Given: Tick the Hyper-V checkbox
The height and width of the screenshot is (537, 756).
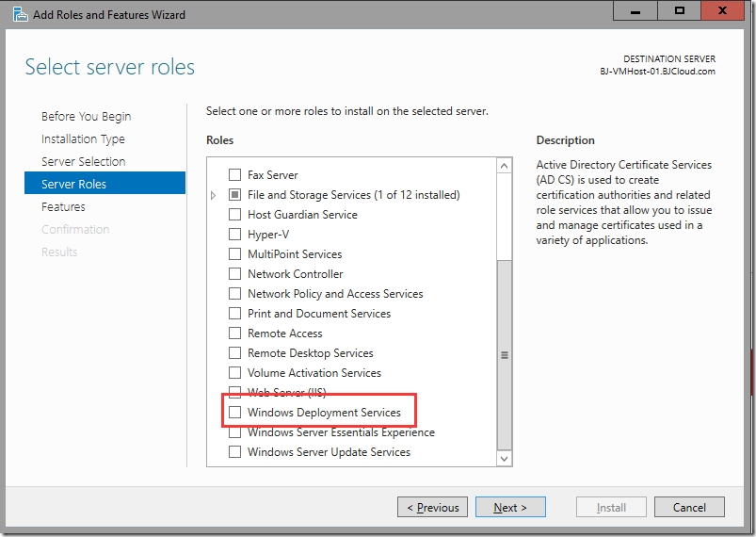Looking at the screenshot, I should point(234,234).
